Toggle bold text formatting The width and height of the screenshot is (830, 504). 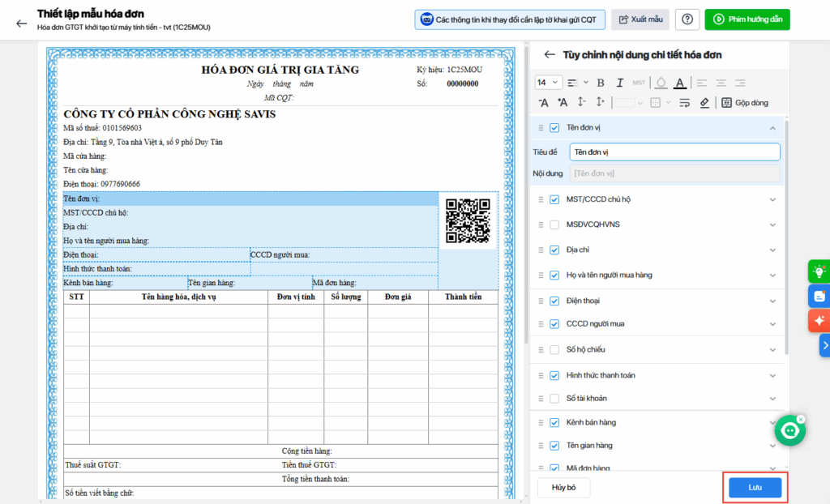pos(601,83)
